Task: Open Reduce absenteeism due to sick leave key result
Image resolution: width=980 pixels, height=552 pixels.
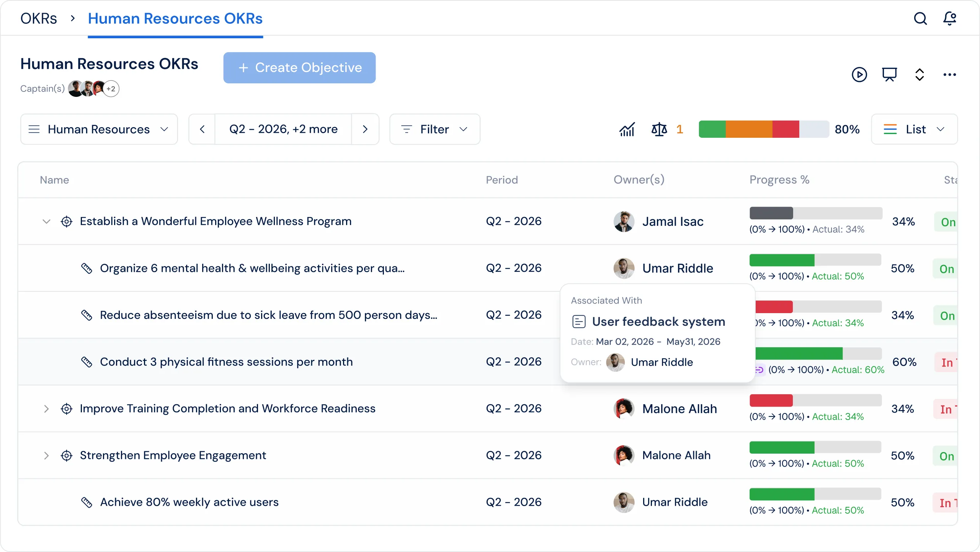Action: coord(268,315)
